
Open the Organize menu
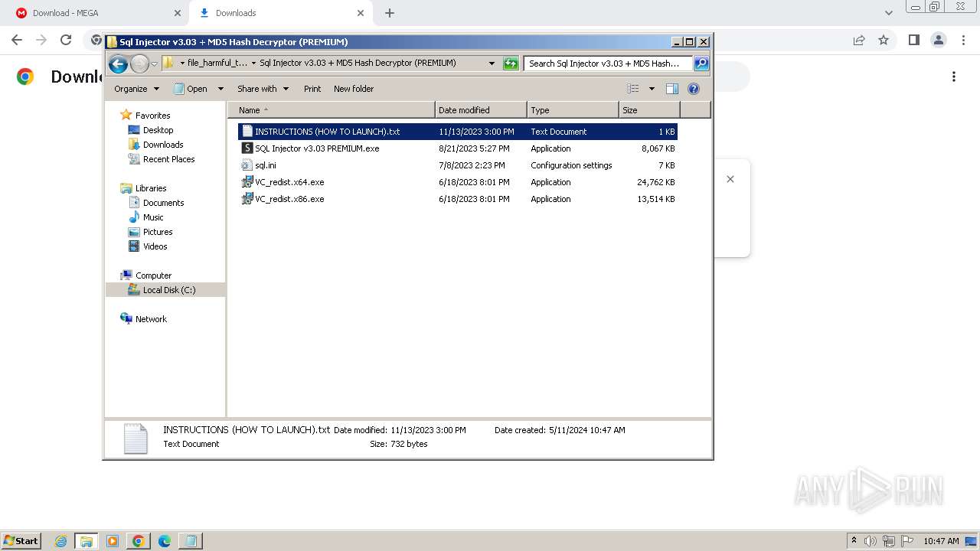click(x=137, y=89)
